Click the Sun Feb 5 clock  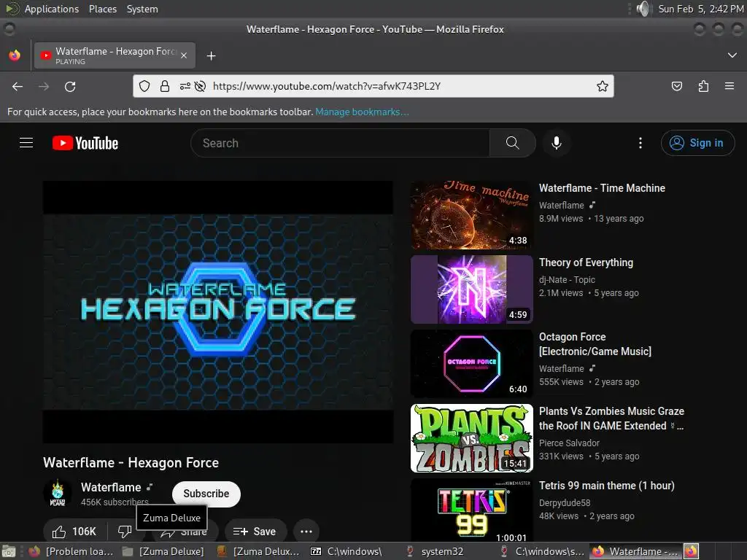tap(700, 9)
